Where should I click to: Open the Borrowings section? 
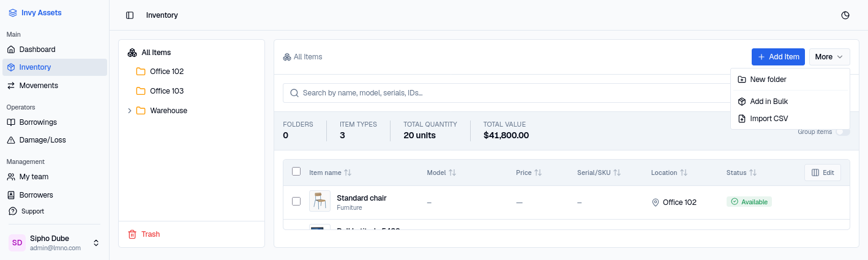click(54, 122)
